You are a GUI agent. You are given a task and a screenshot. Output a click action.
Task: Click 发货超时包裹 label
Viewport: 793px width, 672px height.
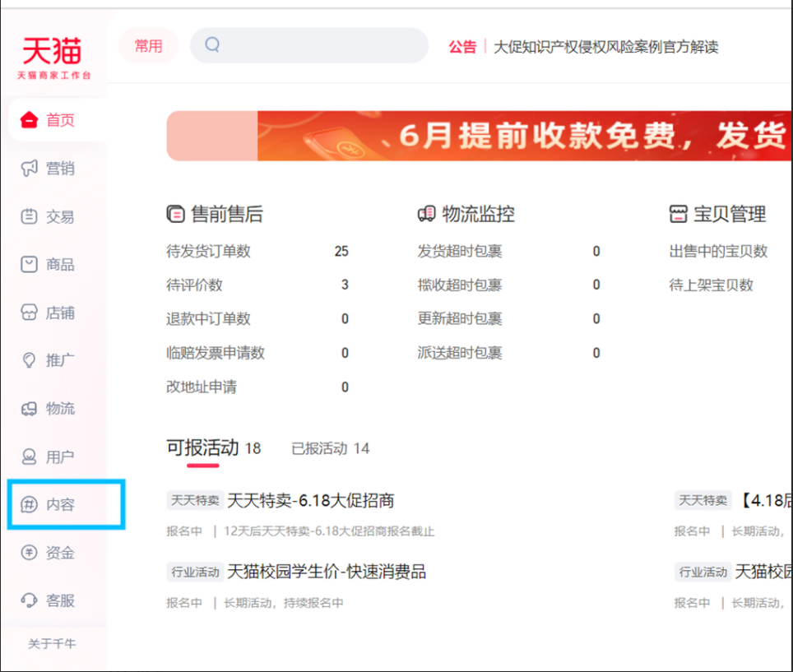pyautogui.click(x=460, y=252)
